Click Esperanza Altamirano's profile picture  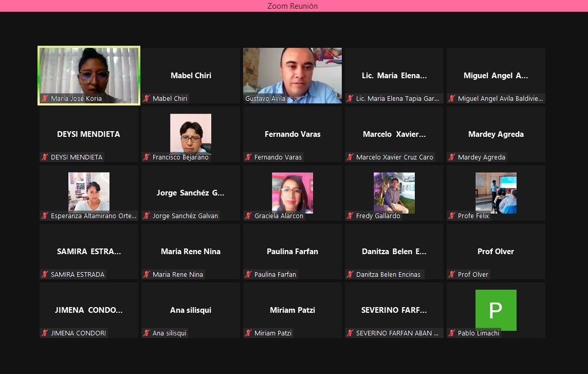[89, 191]
